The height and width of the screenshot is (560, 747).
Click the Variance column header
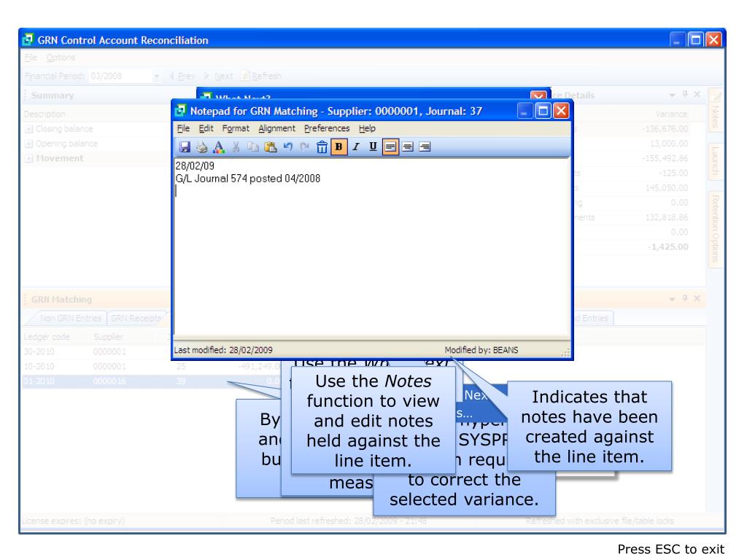[x=671, y=114]
